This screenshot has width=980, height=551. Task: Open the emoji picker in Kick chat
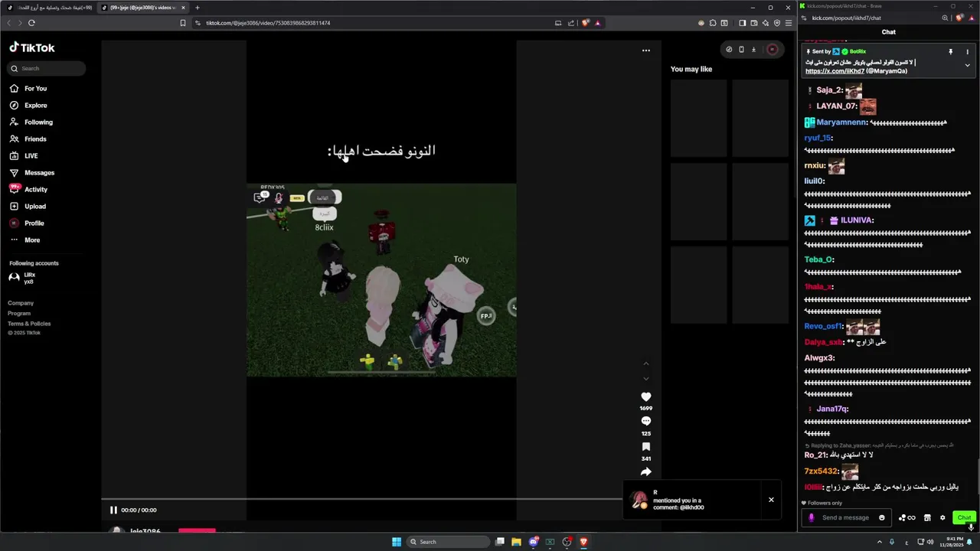(882, 518)
